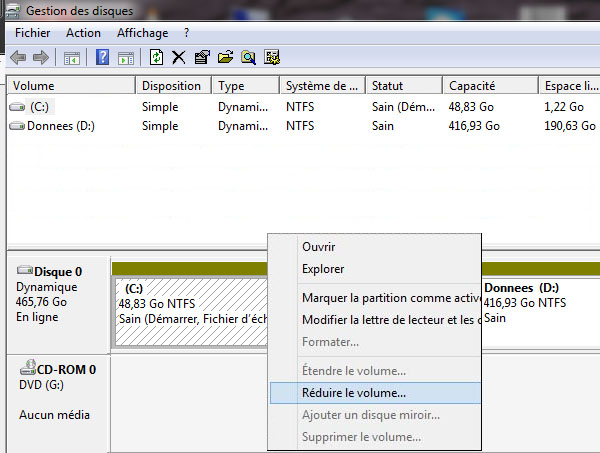
Task: Click the black X delete icon in the toolbar
Action: [x=179, y=57]
